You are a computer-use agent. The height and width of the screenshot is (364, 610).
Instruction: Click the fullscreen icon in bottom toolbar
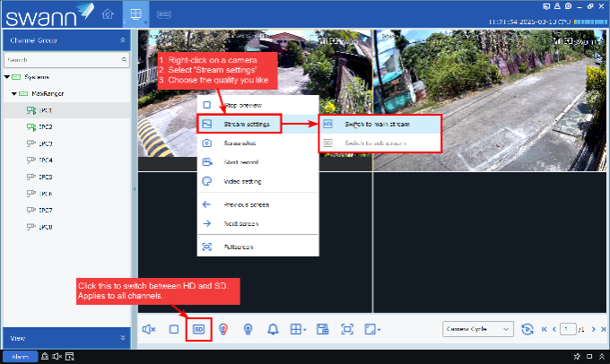[348, 329]
